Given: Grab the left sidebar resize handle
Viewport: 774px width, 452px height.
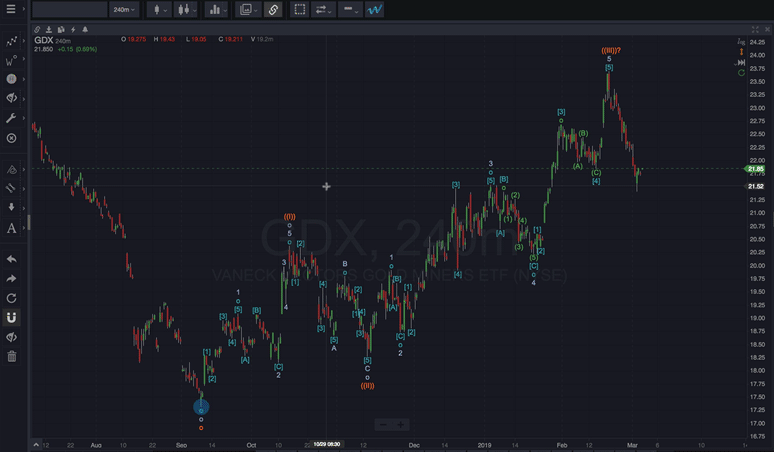Looking at the screenshot, I should 29,223.
